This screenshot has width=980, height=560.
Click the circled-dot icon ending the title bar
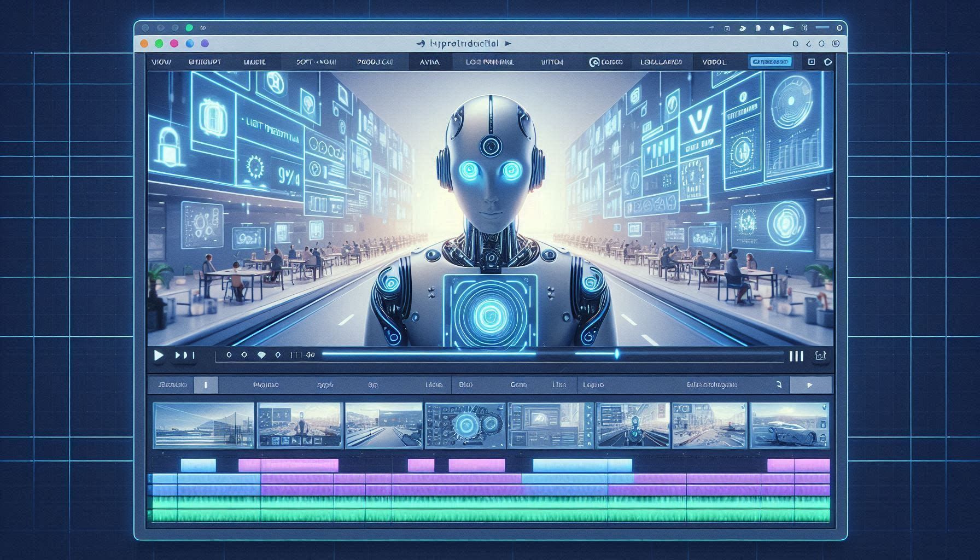pyautogui.click(x=836, y=43)
